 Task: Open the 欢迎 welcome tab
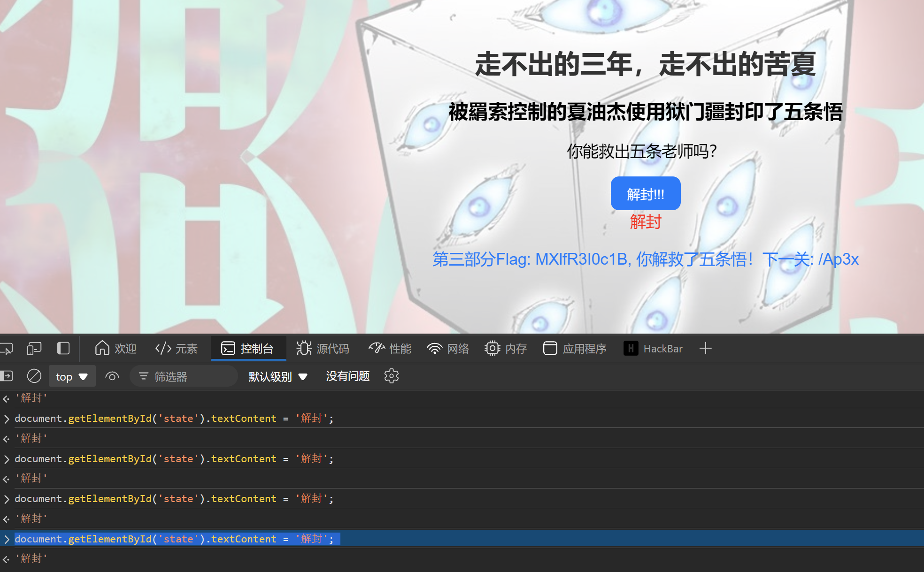pyautogui.click(x=115, y=349)
